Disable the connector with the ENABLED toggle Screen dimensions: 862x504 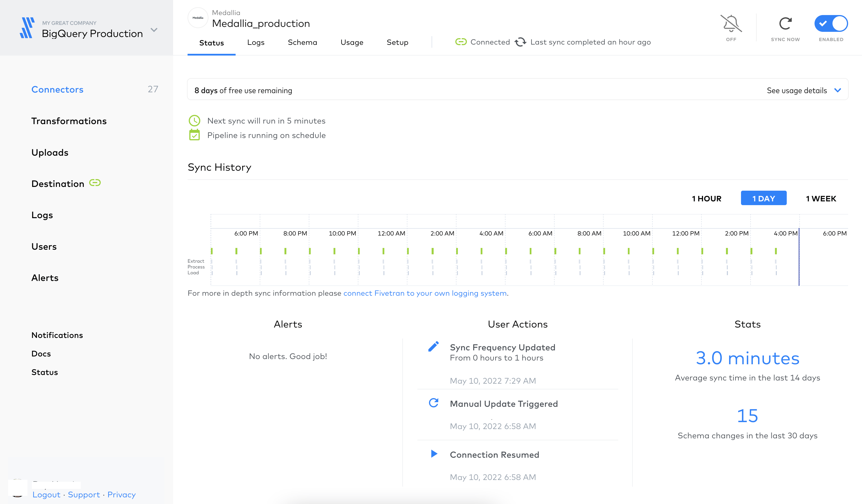click(831, 24)
